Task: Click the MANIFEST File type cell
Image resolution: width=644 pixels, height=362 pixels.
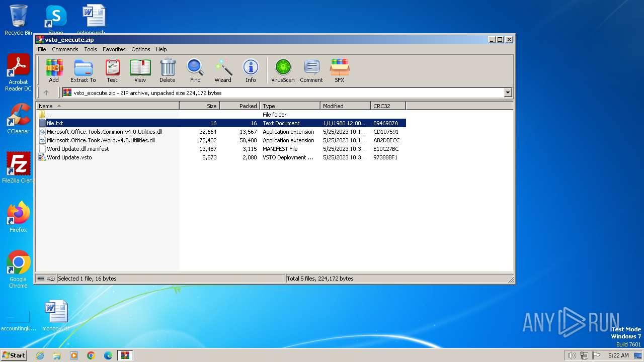Action: coord(280,149)
